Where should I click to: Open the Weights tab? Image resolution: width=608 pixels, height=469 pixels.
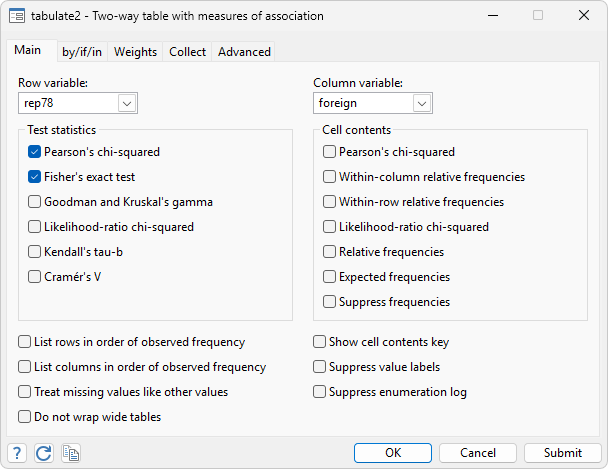point(135,52)
